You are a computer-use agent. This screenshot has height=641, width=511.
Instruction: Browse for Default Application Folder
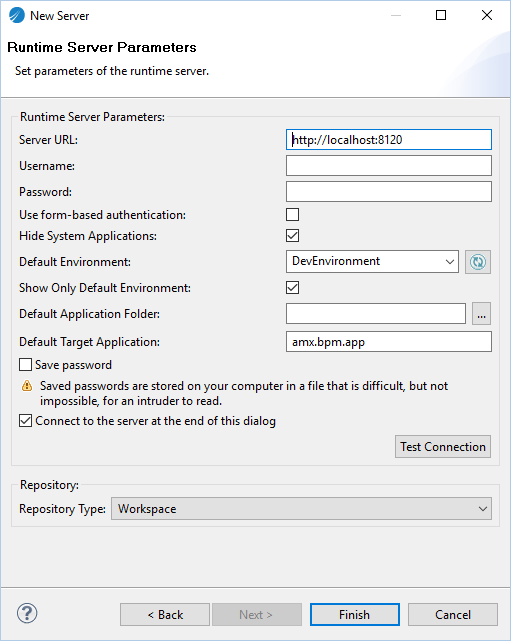[481, 314]
